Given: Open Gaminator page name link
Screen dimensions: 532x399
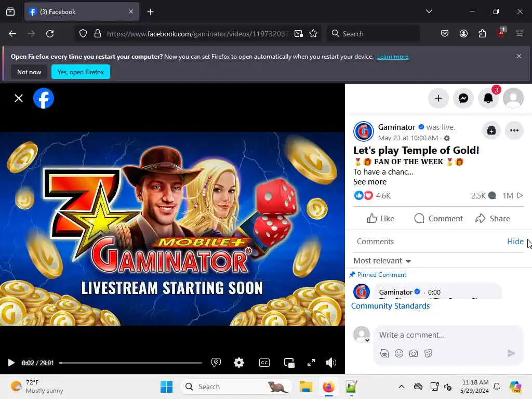Looking at the screenshot, I should pos(396,127).
